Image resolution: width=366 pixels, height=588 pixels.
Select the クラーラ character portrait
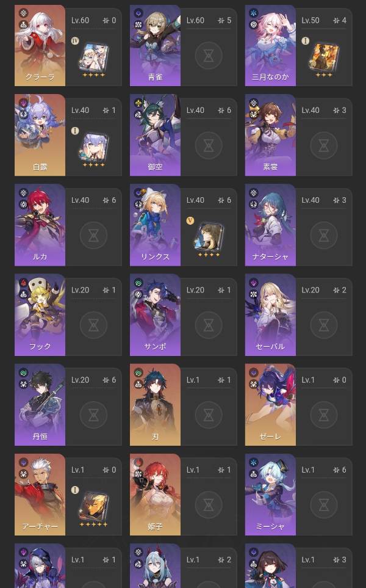point(40,45)
